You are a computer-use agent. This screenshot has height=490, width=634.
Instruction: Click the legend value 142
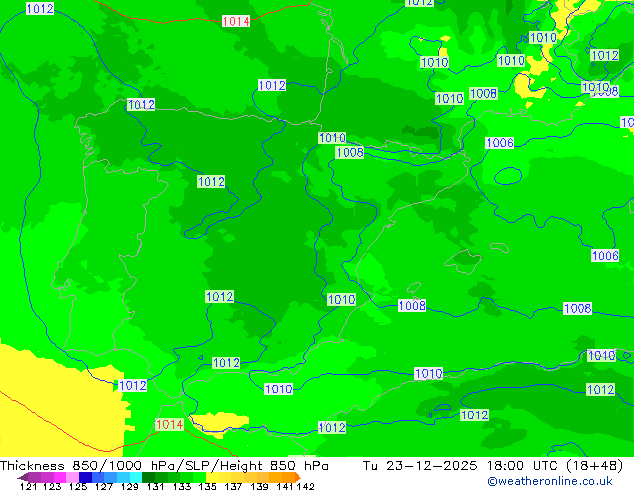pos(306,486)
